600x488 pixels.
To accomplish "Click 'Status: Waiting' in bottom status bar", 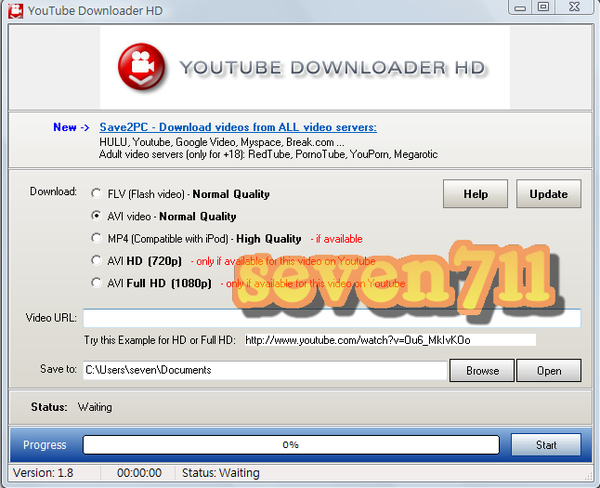I will click(x=221, y=473).
